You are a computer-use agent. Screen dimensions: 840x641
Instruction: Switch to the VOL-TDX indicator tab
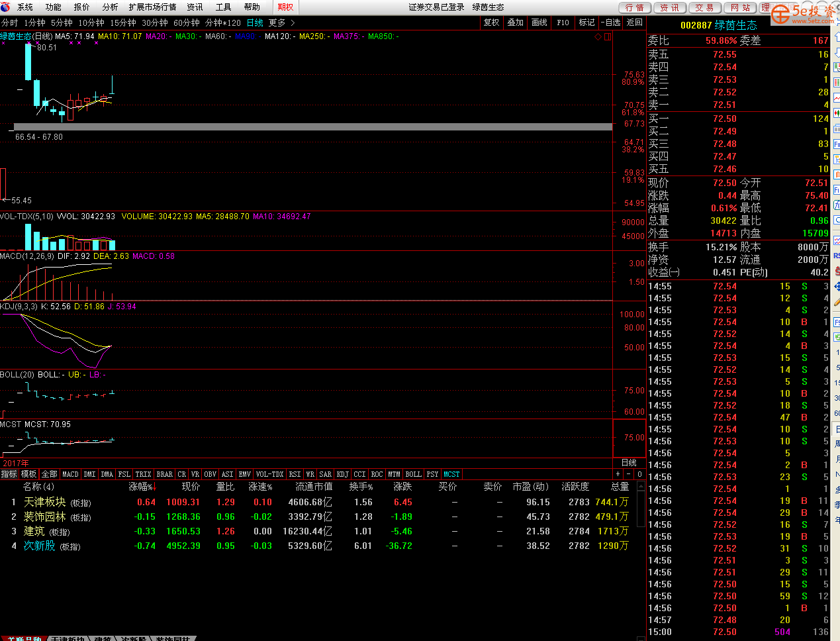pos(269,474)
